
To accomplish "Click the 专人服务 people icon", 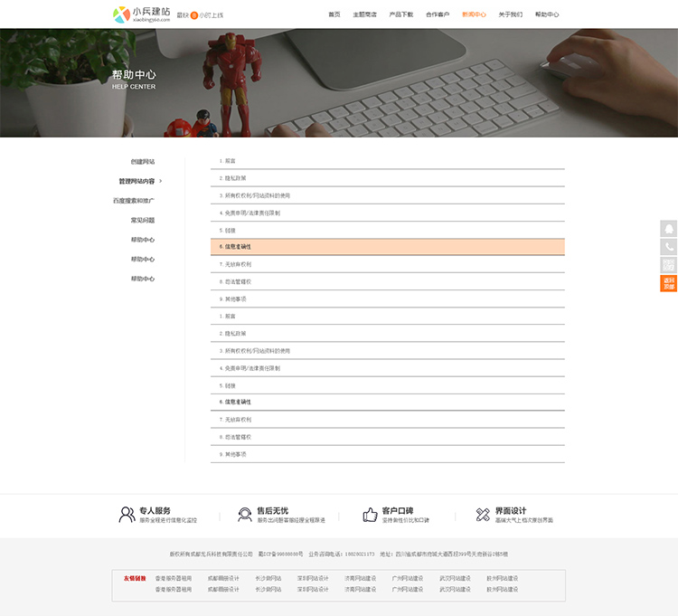I will [x=127, y=515].
